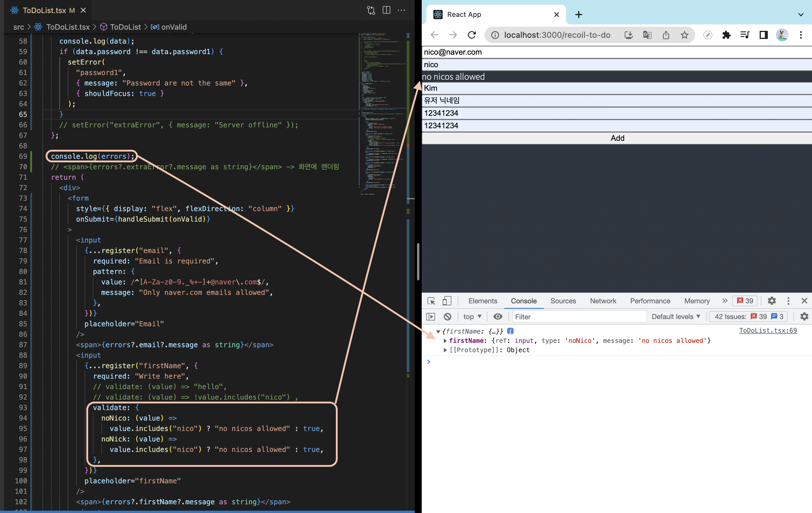Click the browser reload page icon
Screen dimensions: 812x513
[472, 35]
